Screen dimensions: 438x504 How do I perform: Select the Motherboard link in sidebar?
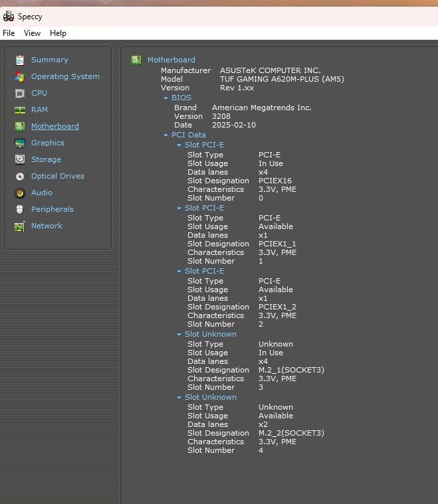55,126
